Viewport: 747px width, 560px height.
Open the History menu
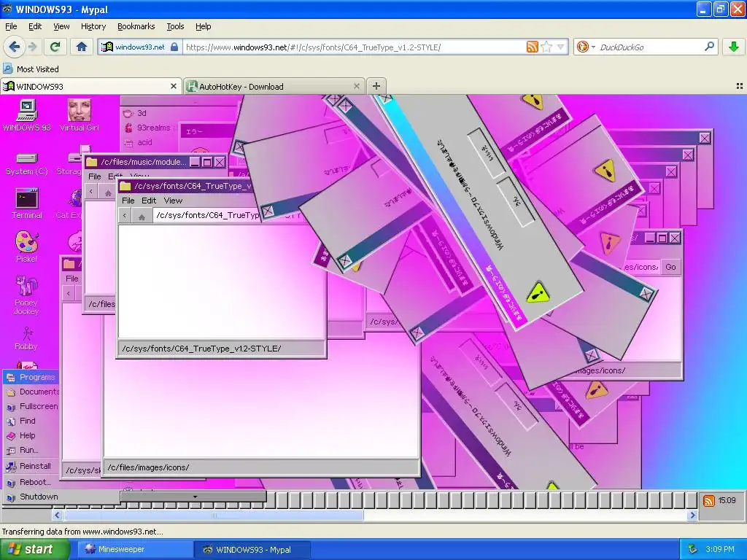93,26
